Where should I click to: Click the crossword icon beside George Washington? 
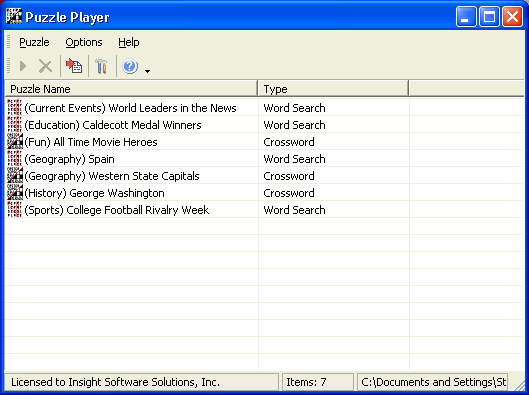pos(15,193)
